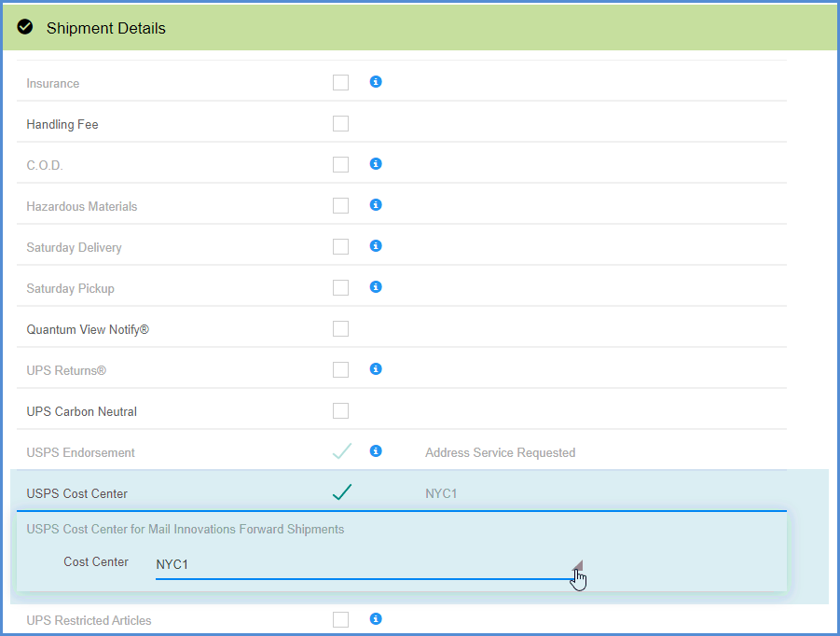Screen dimensions: 840x636
Task: Toggle the UPS Carbon Neutral checkbox
Action: click(x=340, y=411)
